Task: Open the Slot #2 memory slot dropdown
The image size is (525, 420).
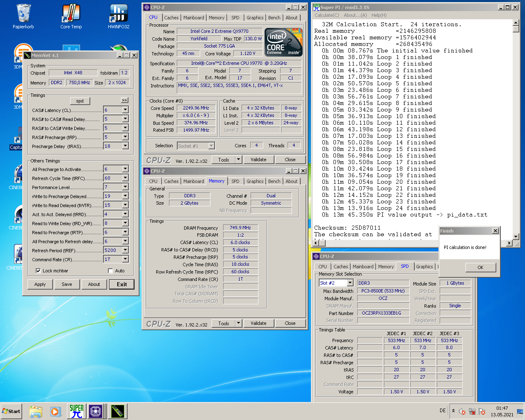Action: [x=350, y=283]
